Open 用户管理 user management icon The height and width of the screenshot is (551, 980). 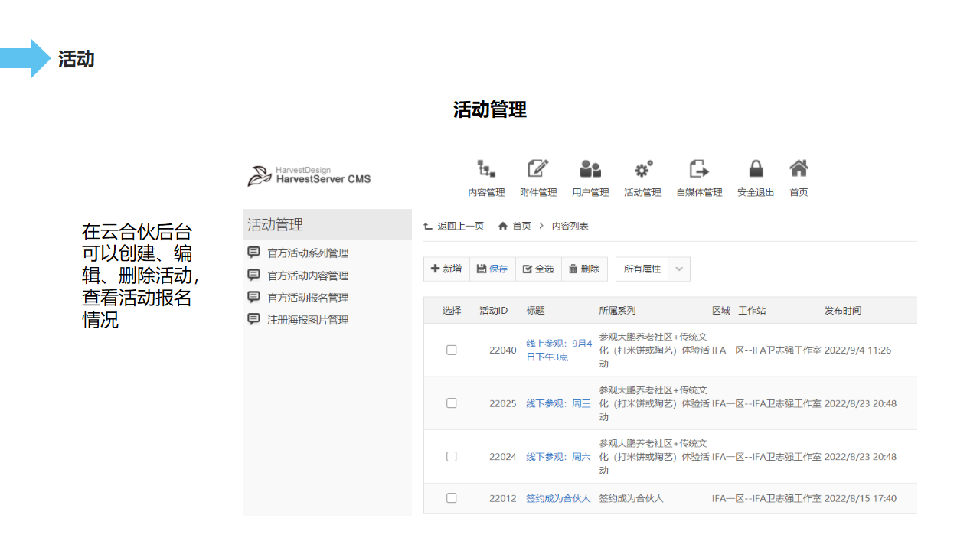click(x=590, y=168)
